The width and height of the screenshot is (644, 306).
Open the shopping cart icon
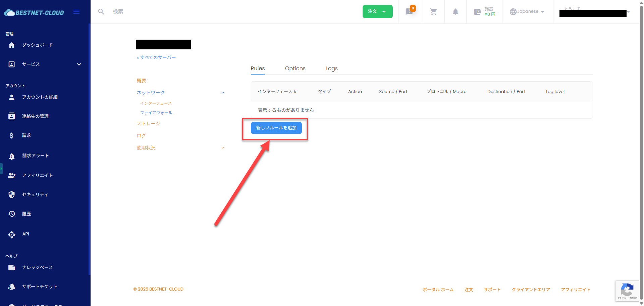433,12
